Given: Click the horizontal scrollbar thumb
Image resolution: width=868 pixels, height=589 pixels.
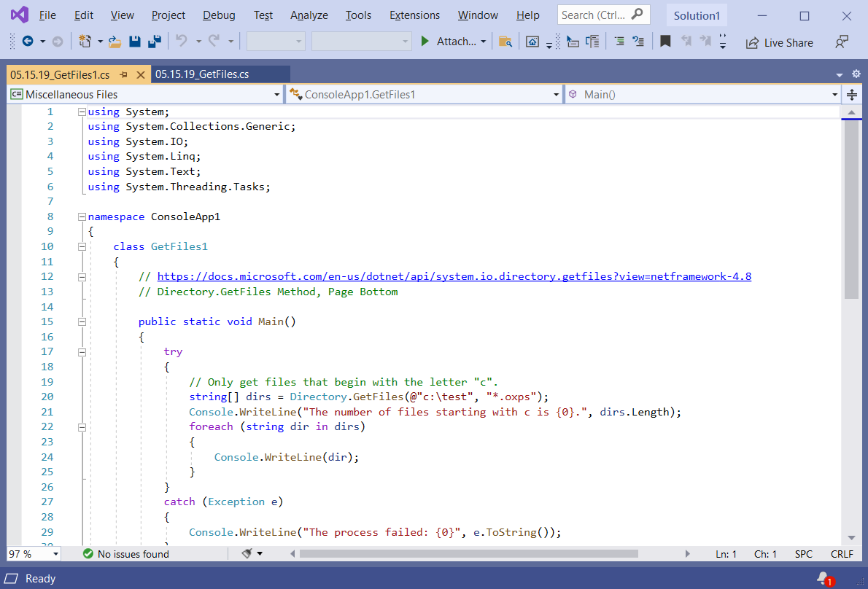Looking at the screenshot, I should pos(469,553).
